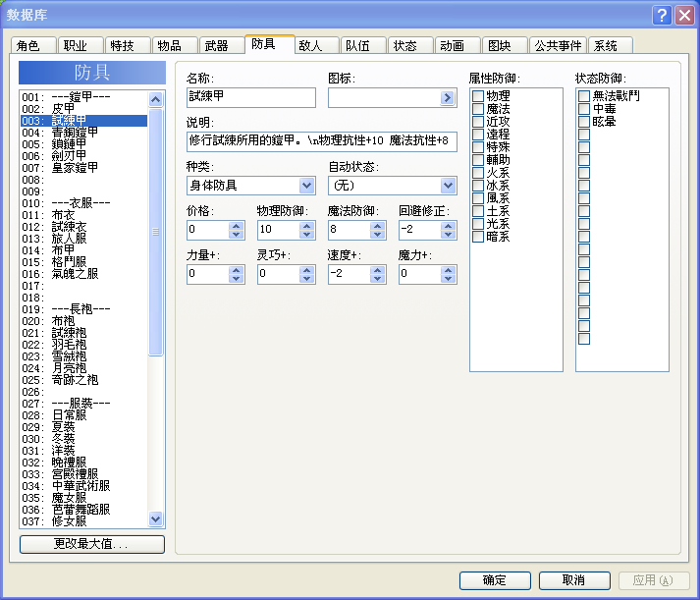Select armor entry 036: 芭蕾舞蹈服
Image resolution: width=700 pixels, height=600 pixels.
point(83,510)
